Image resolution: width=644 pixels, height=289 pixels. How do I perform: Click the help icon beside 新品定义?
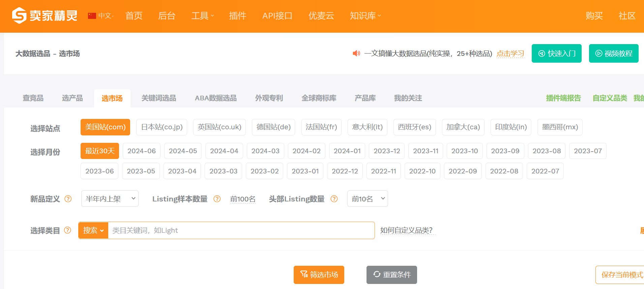pos(68,199)
